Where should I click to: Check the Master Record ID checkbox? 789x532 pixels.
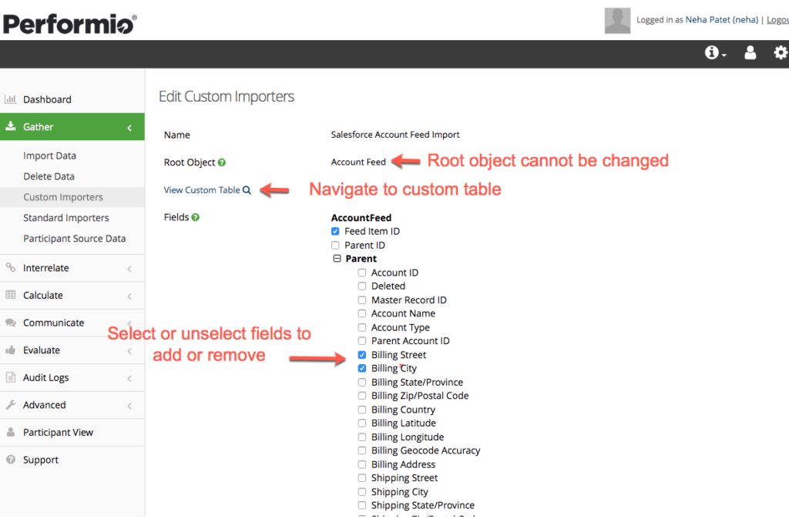click(x=362, y=300)
